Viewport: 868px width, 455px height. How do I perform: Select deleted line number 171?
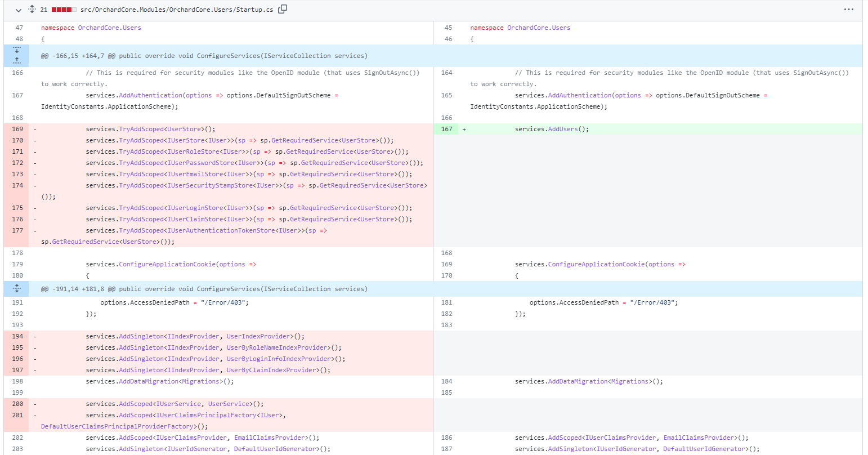point(17,151)
